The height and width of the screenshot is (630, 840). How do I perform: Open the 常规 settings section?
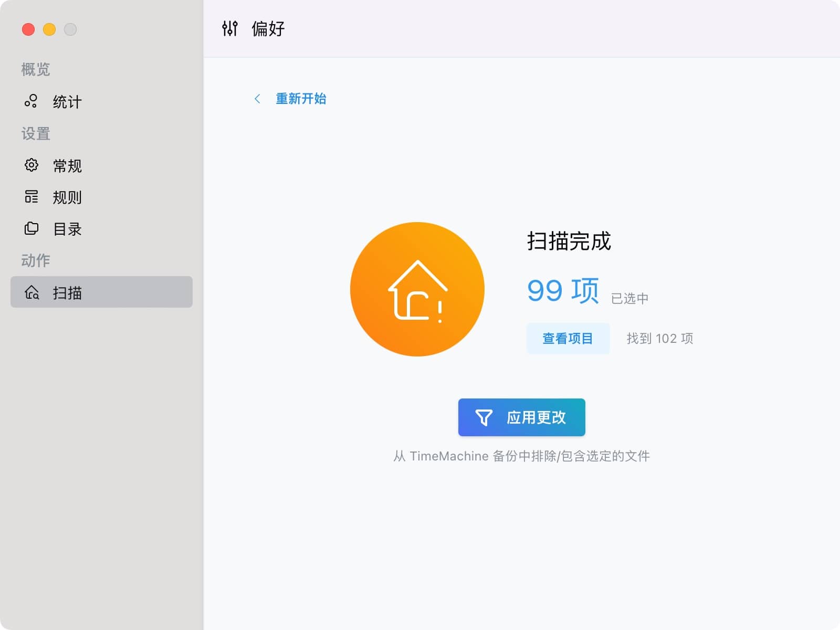point(101,165)
